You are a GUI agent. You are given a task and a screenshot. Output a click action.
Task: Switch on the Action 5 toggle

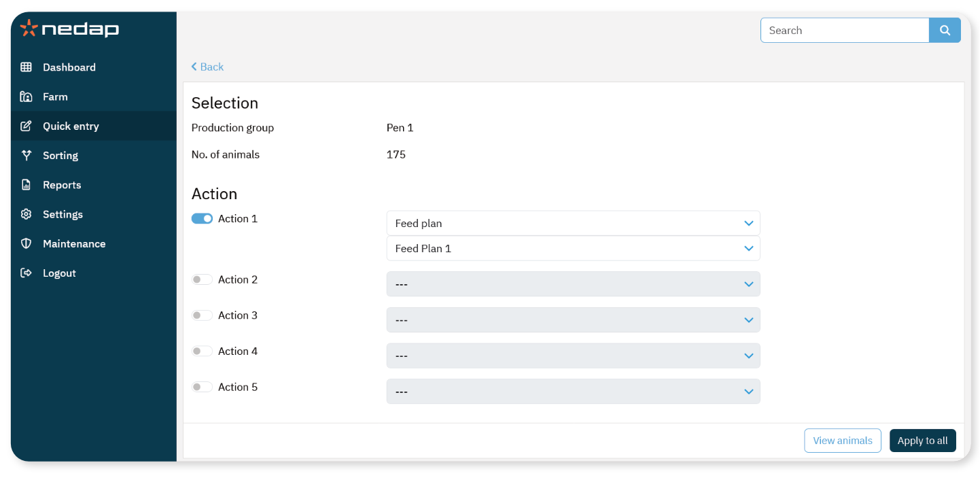(x=202, y=387)
